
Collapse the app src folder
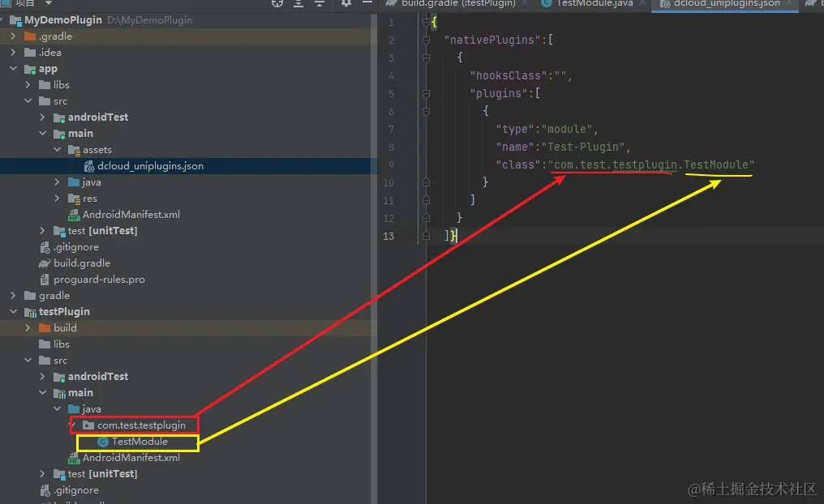point(28,100)
